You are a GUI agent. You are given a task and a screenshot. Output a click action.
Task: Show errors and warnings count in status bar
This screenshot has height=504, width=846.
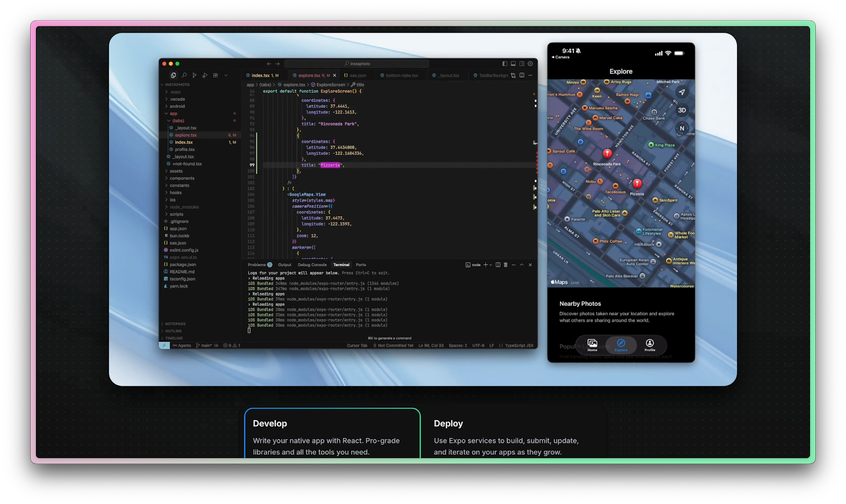(x=232, y=346)
